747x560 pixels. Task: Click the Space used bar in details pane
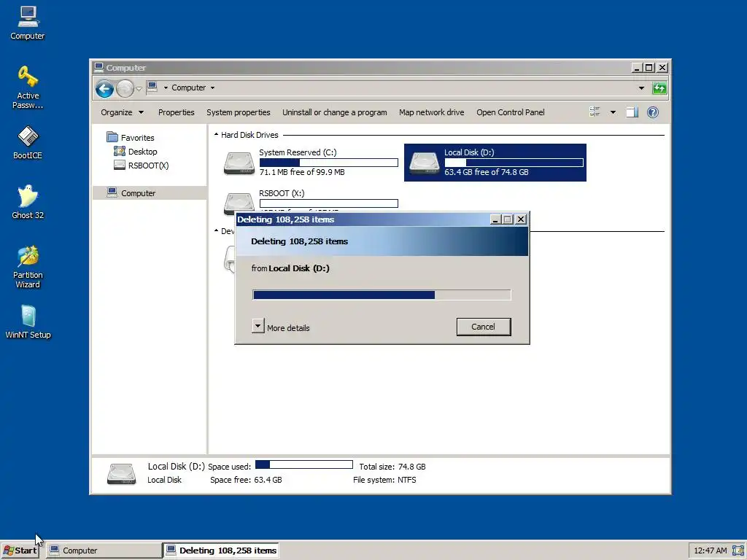tap(304, 464)
